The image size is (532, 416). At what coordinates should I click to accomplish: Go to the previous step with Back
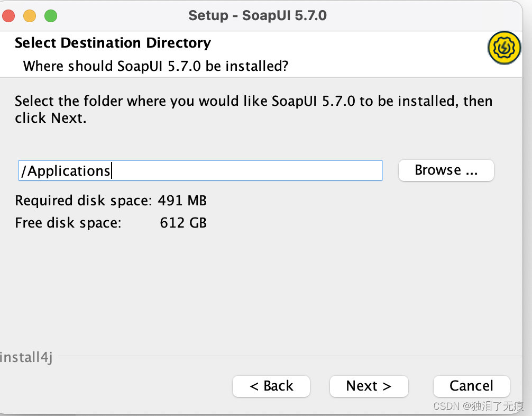[271, 386]
